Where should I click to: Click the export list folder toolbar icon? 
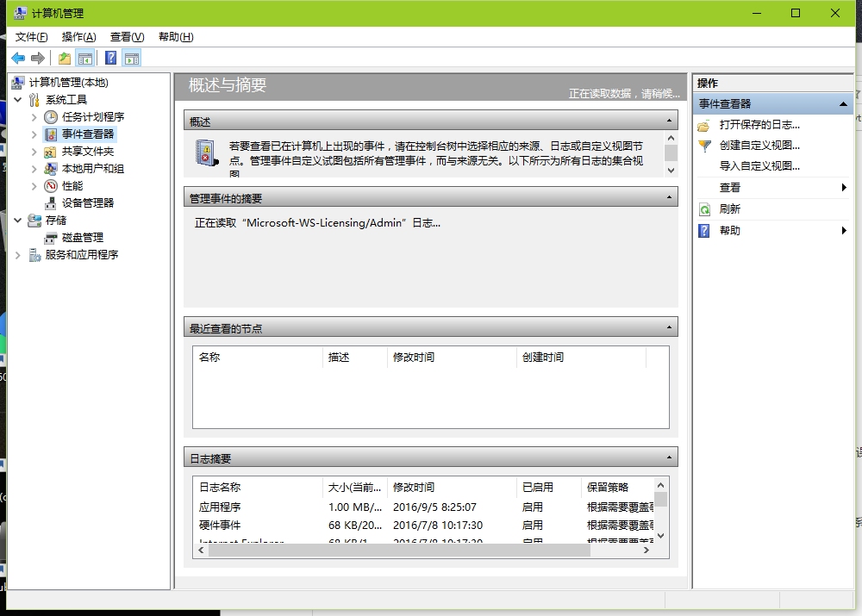[x=64, y=58]
